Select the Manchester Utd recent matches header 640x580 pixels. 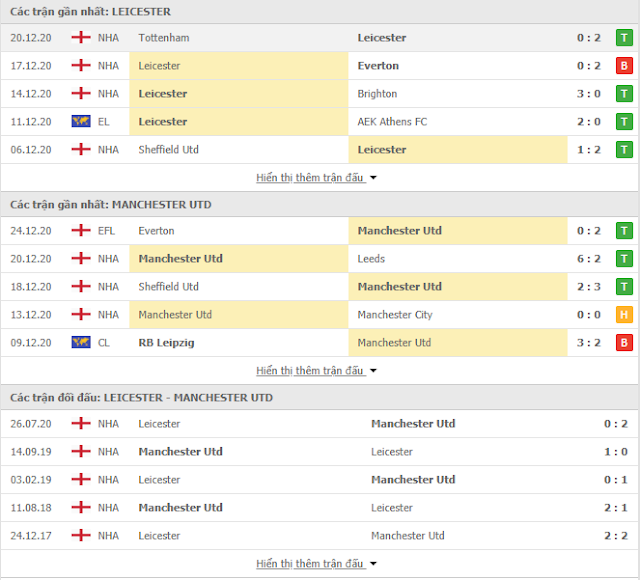tap(110, 205)
